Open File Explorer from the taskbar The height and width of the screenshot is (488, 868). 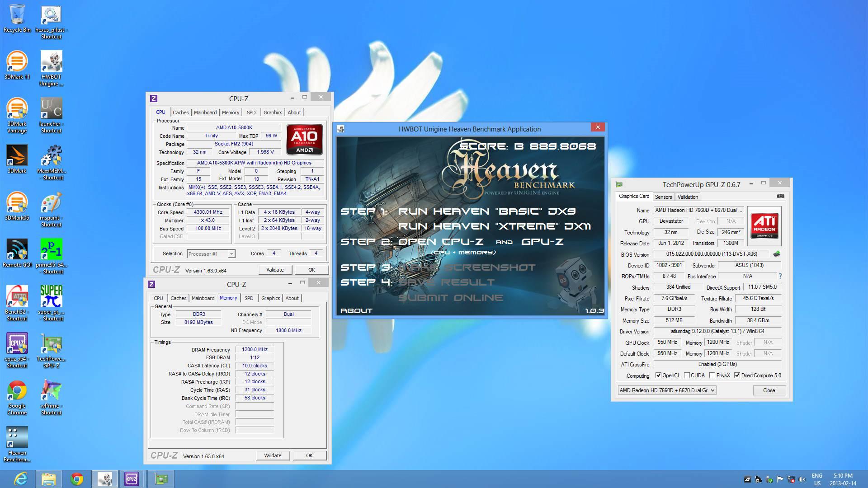click(x=49, y=479)
